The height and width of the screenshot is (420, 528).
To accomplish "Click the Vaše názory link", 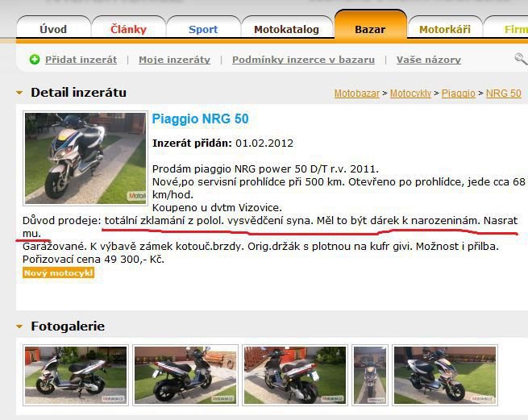I will (429, 60).
